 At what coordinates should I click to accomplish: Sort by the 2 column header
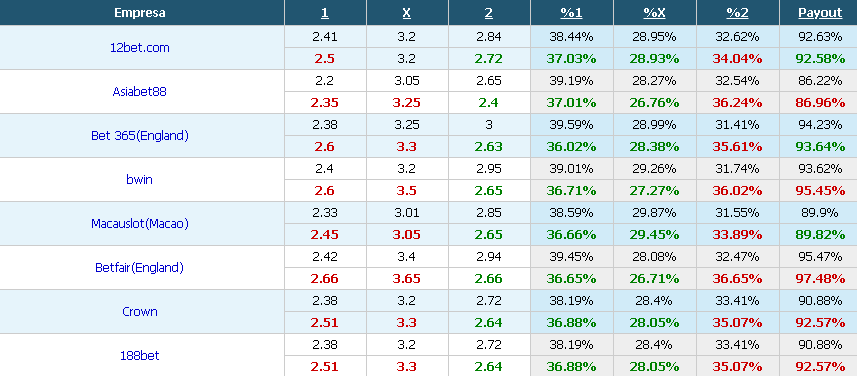point(489,13)
